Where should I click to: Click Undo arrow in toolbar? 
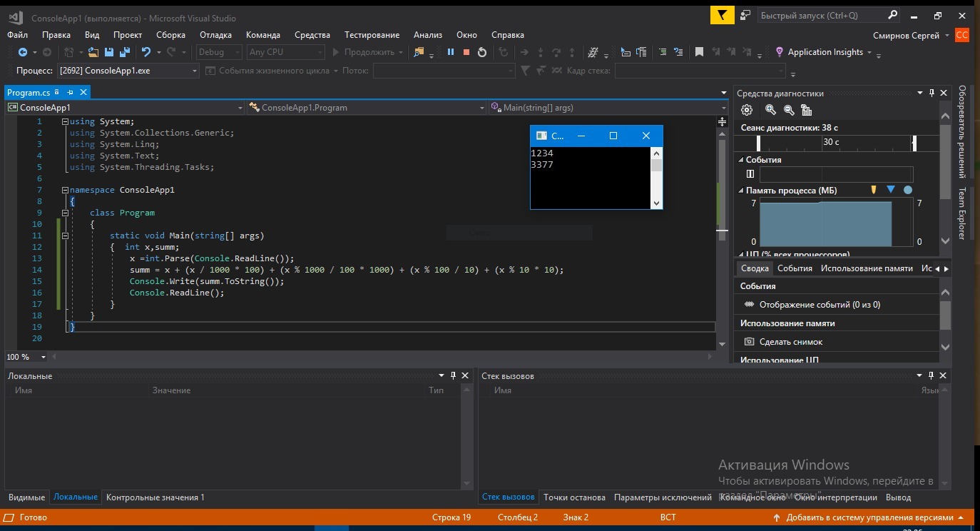(x=146, y=52)
